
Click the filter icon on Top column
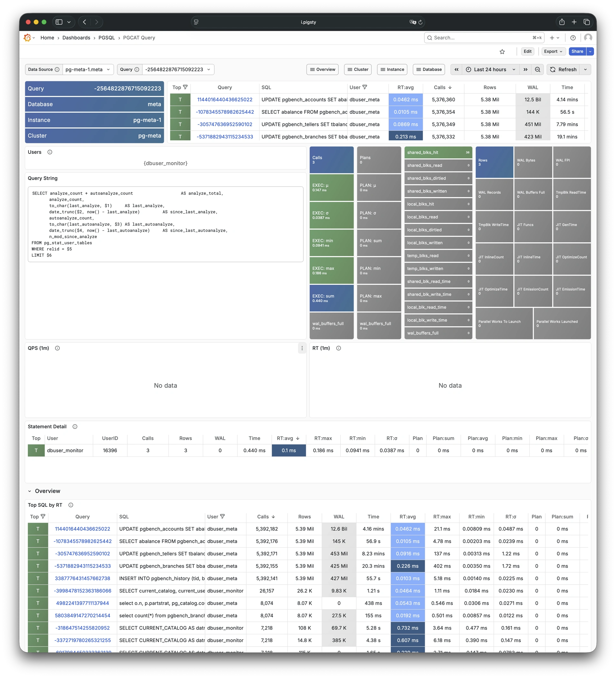coord(185,87)
